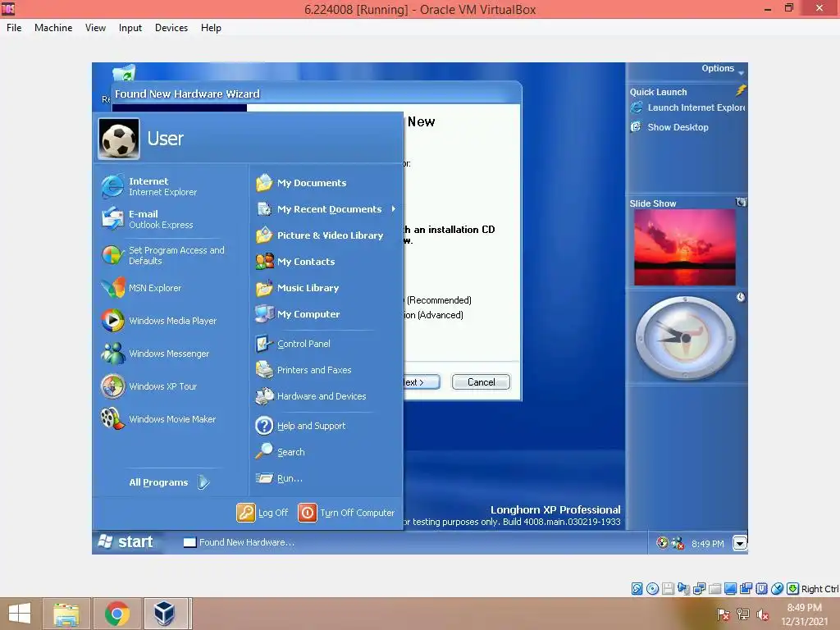Screen dimensions: 840x630
Task: Click the Slide Show camera icon
Action: pyautogui.click(x=741, y=202)
